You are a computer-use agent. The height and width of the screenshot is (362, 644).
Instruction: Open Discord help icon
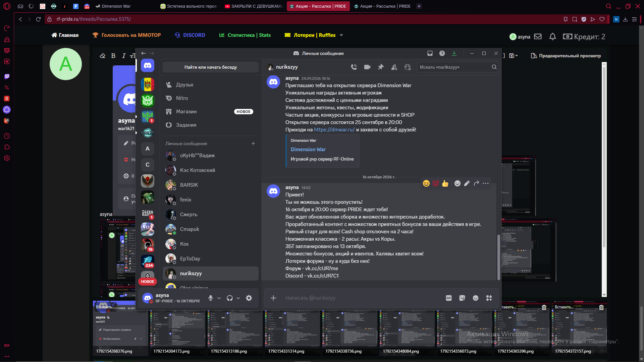pos(442,53)
